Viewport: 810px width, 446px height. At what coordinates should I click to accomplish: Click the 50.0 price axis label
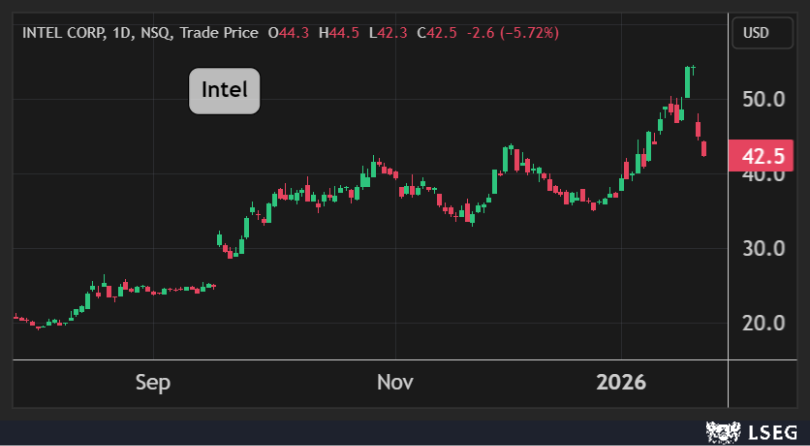click(x=761, y=100)
